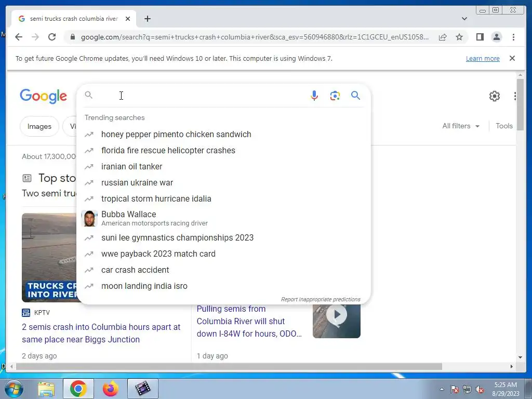Open Windows Explorer from taskbar

(46, 389)
